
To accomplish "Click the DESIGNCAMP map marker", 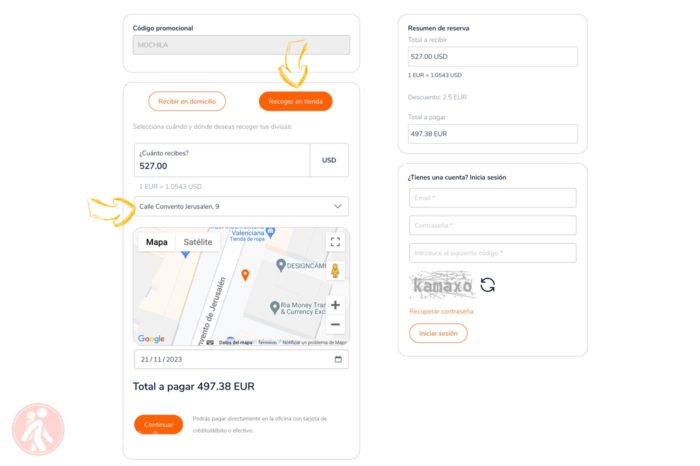I will (x=281, y=265).
